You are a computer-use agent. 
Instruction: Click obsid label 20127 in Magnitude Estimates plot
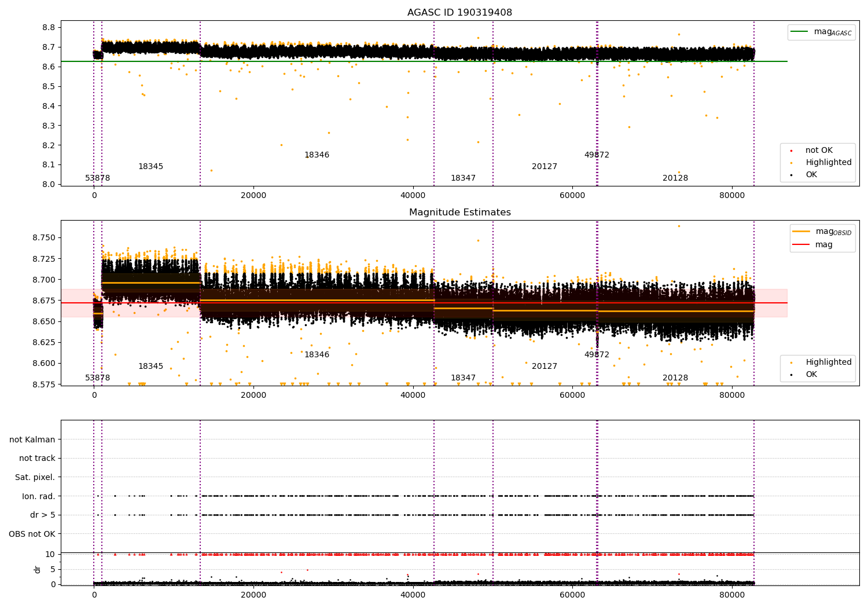[x=545, y=367]
